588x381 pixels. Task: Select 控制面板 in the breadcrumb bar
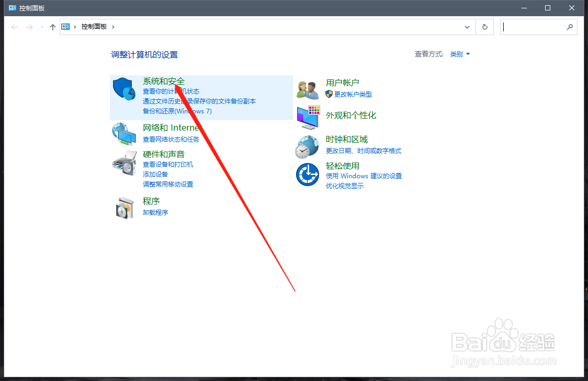pos(94,27)
